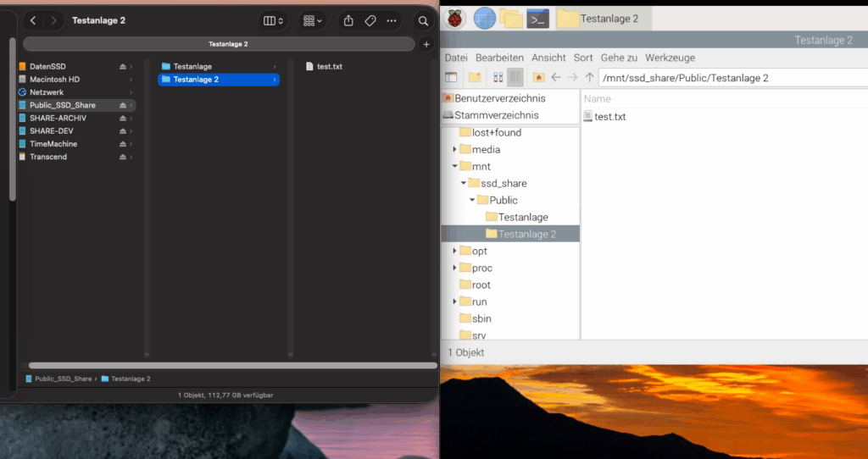Launch the web browser globe icon

pyautogui.click(x=484, y=18)
